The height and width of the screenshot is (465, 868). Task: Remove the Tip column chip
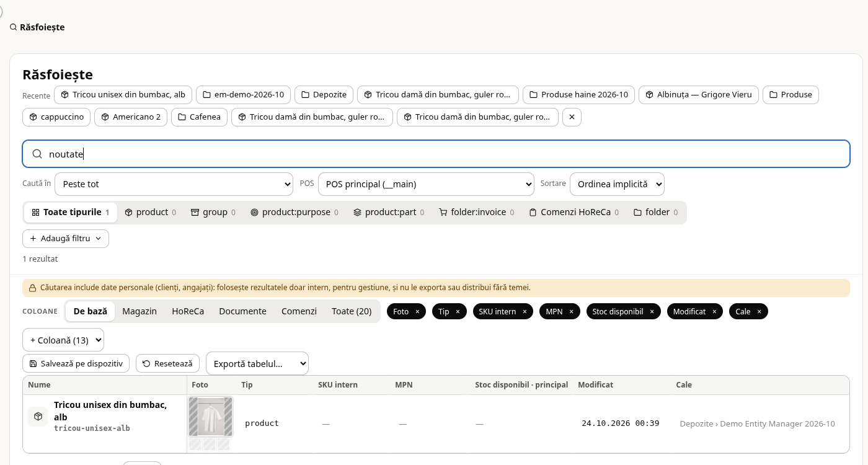pyautogui.click(x=458, y=312)
